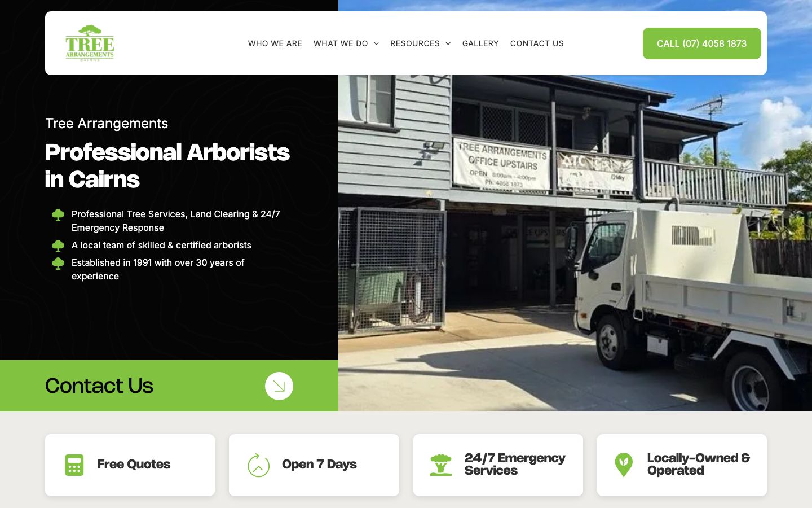Open the Gallery page
The height and width of the screenshot is (508, 812).
click(480, 43)
